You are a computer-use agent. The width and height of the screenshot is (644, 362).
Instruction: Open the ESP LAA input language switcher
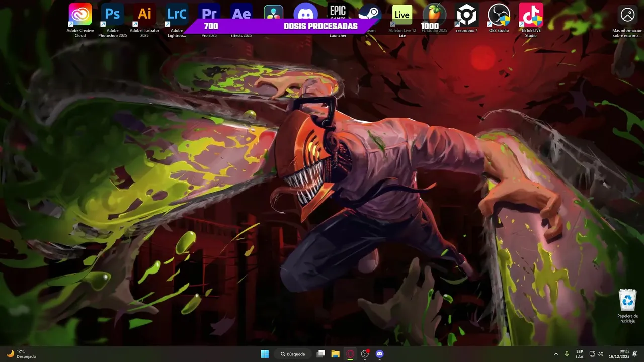[580, 354]
